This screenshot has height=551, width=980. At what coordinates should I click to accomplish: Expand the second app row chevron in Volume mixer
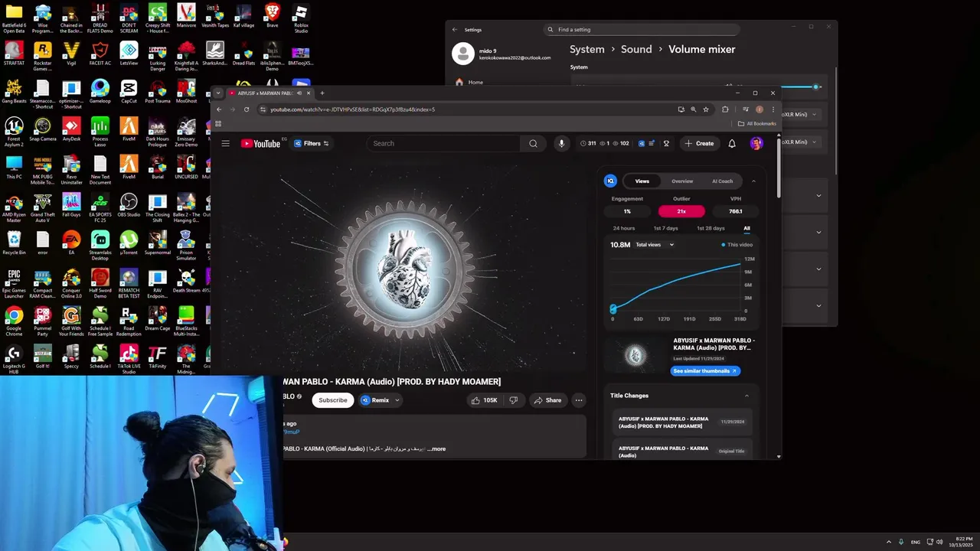[x=818, y=233]
